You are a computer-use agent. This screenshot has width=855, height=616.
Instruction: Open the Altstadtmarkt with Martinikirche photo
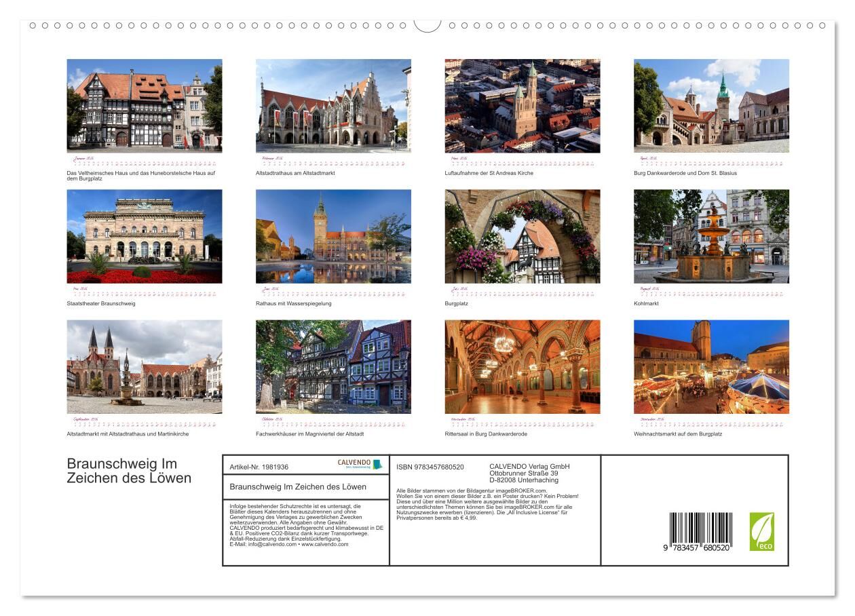(144, 366)
